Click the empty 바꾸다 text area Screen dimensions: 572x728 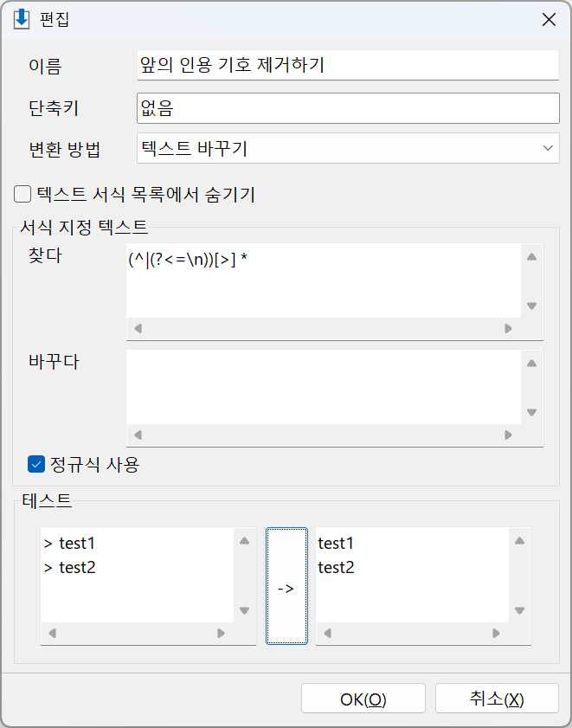pos(324,387)
